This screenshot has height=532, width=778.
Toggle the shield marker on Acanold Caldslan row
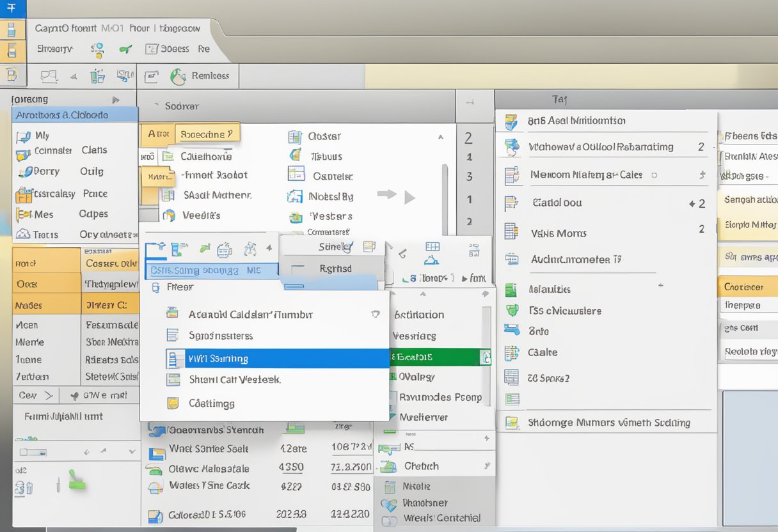click(x=376, y=314)
